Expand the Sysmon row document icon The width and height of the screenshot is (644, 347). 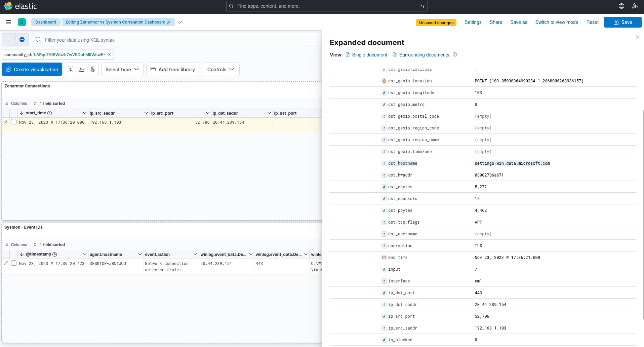[6, 263]
